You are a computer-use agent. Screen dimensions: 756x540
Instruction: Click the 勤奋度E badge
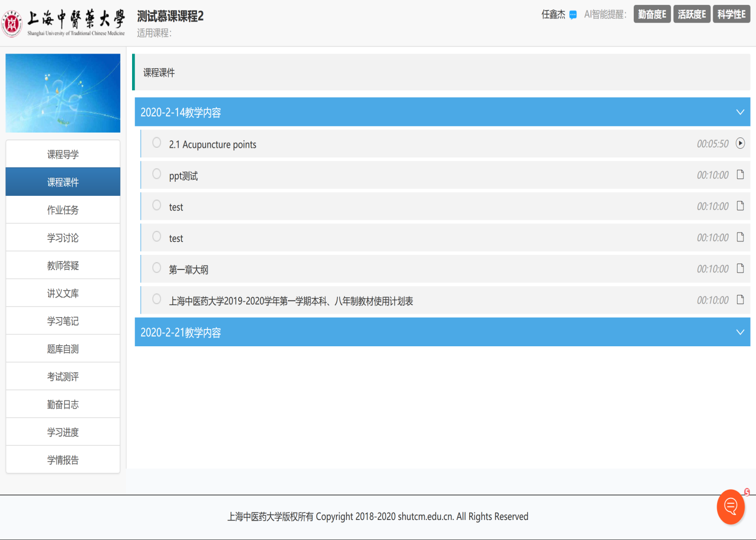(652, 15)
